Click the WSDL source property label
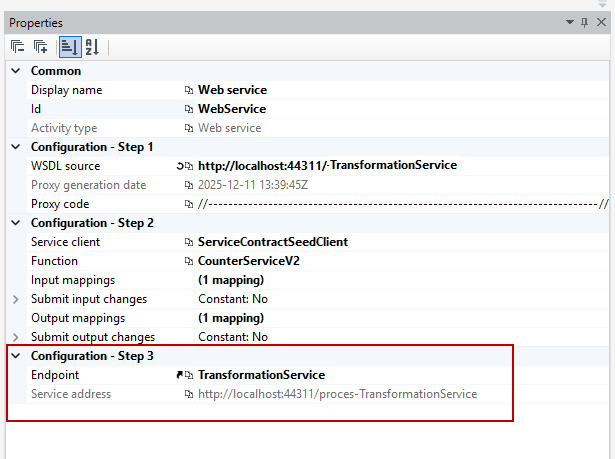The width and height of the screenshot is (615, 459). [x=66, y=166]
